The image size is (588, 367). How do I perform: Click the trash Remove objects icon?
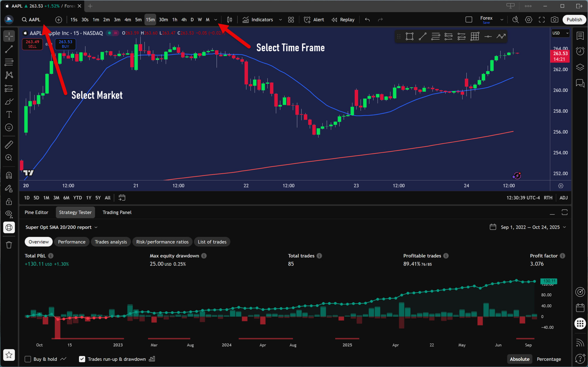[9, 245]
